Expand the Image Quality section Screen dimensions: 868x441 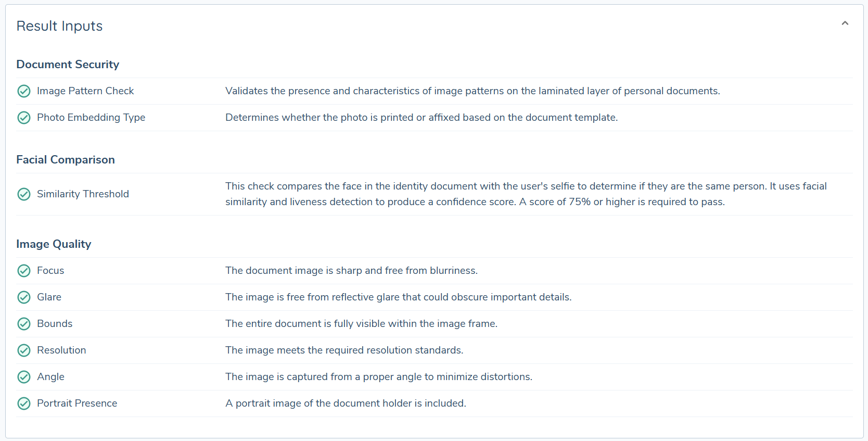point(54,244)
